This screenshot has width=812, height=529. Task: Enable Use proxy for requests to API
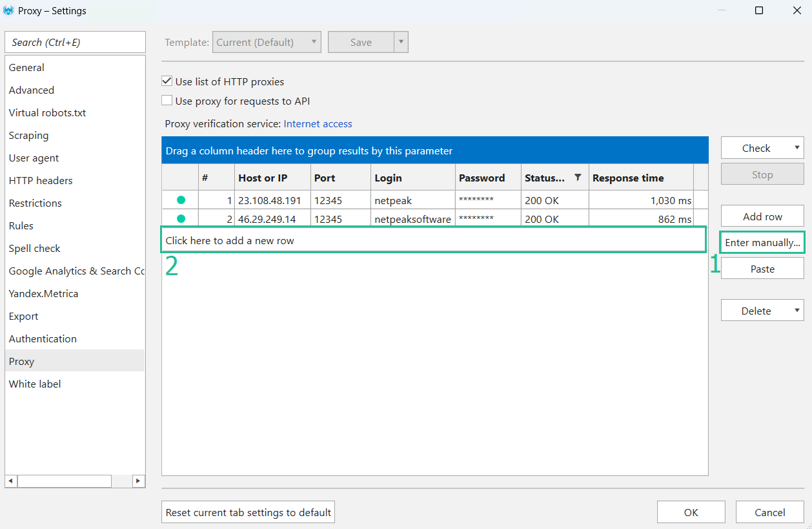pos(167,101)
